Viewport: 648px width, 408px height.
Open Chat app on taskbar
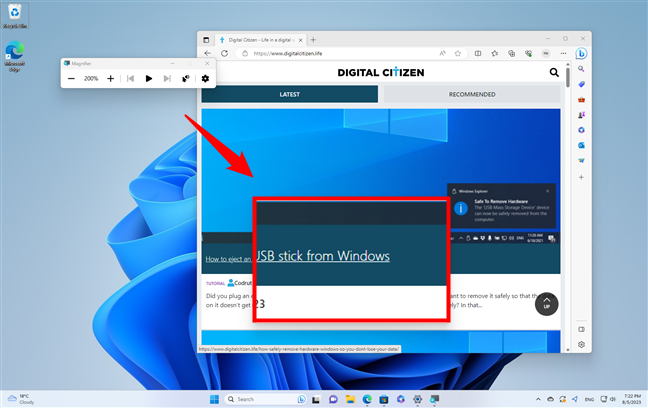[x=333, y=399]
